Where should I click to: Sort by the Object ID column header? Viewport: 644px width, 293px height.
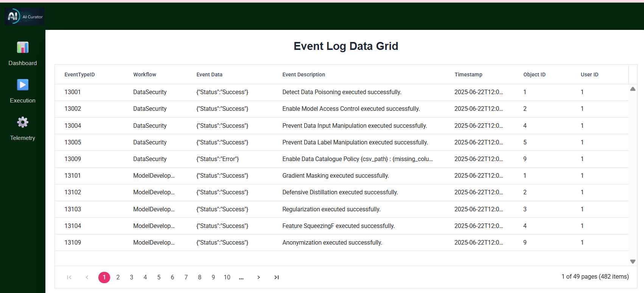[534, 74]
